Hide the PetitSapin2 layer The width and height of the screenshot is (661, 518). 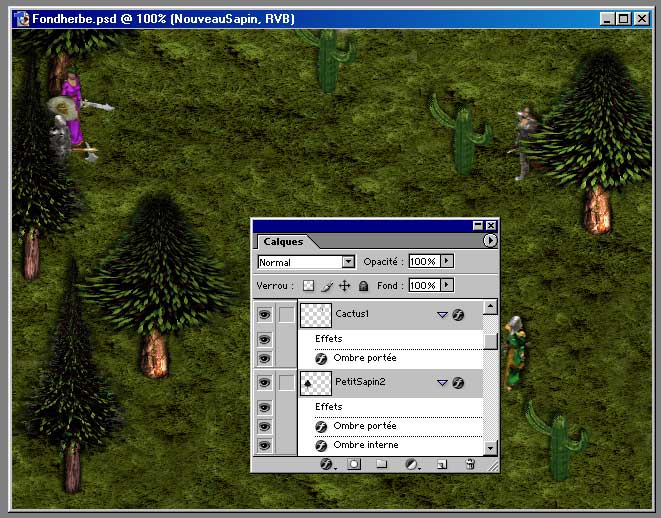click(264, 382)
